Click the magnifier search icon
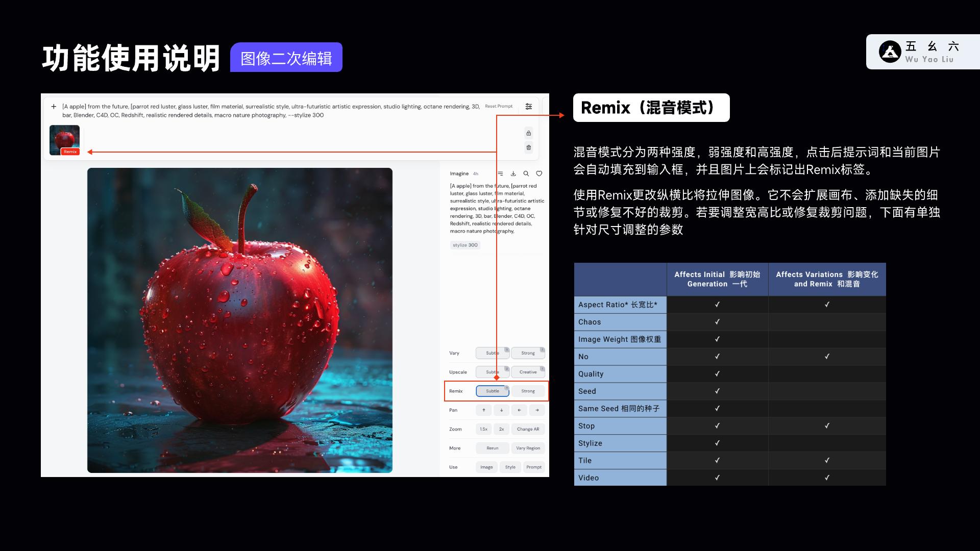Image resolution: width=980 pixels, height=551 pixels. (526, 173)
